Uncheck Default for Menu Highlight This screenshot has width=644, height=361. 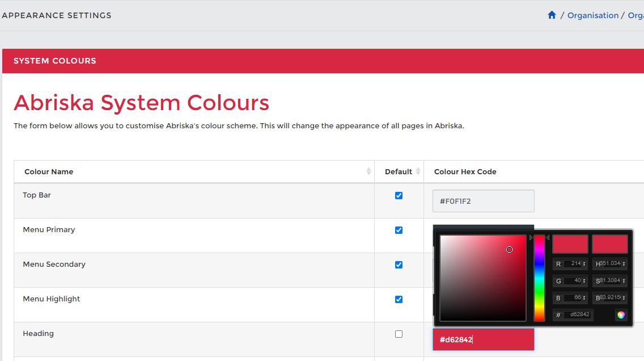point(399,299)
